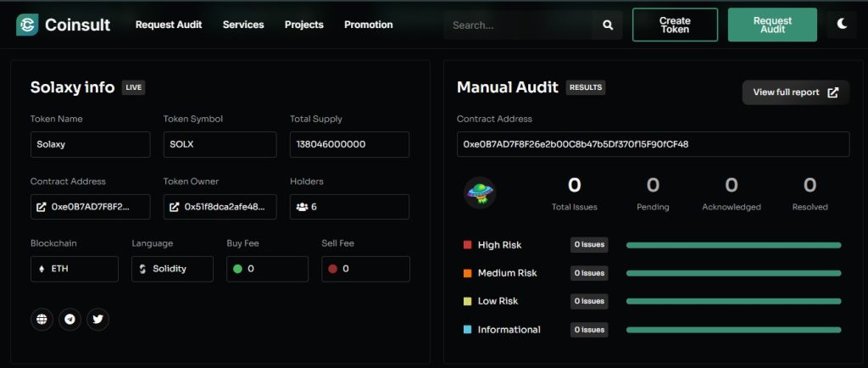Click the Sell Fee value 0
Viewport: 868px width, 368px height.
click(346, 269)
